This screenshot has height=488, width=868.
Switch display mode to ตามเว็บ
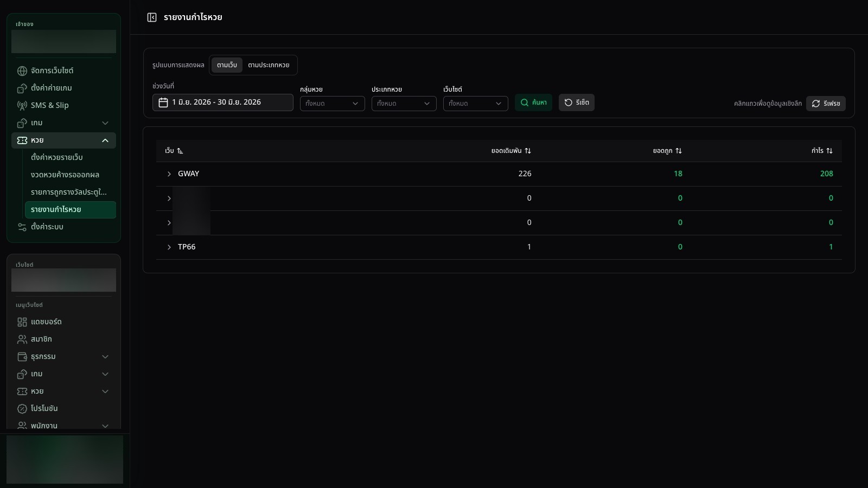click(227, 65)
